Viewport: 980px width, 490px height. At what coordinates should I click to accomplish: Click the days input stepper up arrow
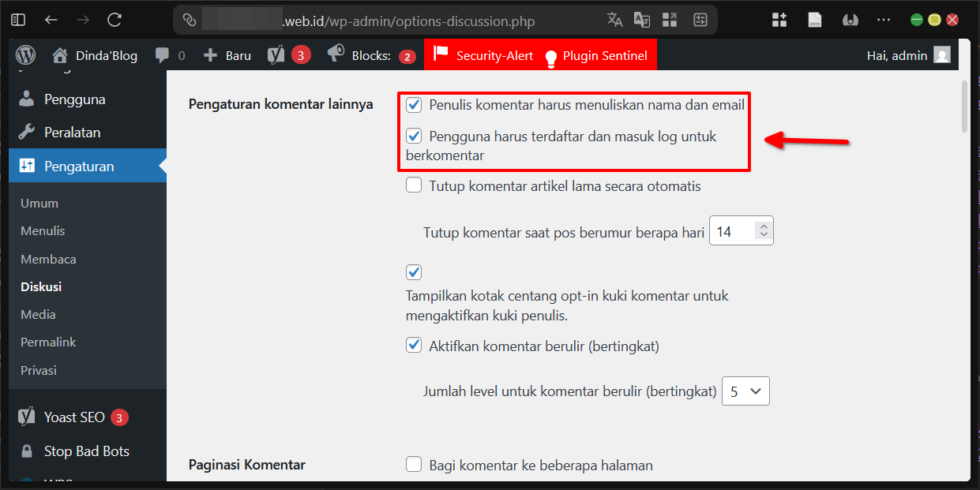(763, 224)
